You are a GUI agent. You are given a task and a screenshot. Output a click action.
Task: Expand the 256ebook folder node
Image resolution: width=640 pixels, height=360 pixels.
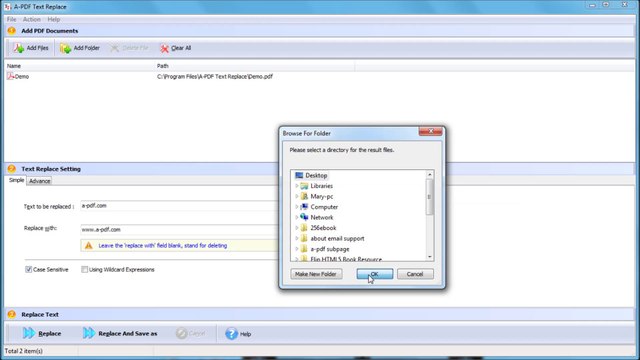297,228
